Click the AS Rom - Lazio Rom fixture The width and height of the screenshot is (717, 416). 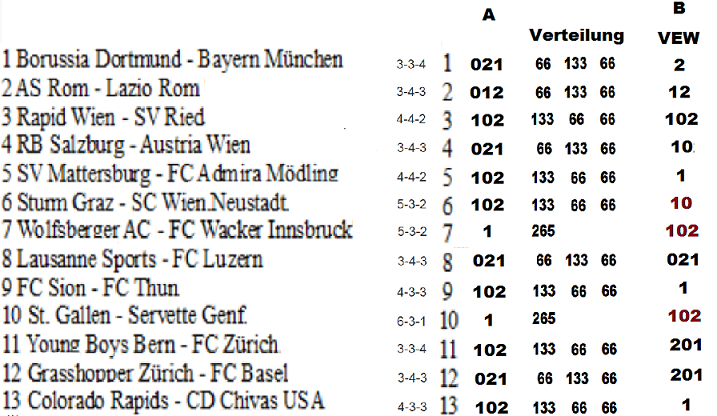(x=101, y=88)
